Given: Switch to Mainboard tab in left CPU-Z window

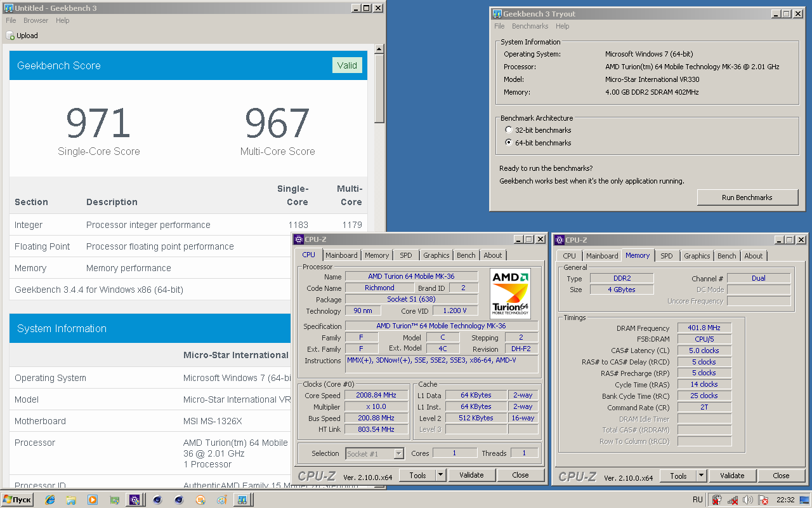Looking at the screenshot, I should point(341,255).
